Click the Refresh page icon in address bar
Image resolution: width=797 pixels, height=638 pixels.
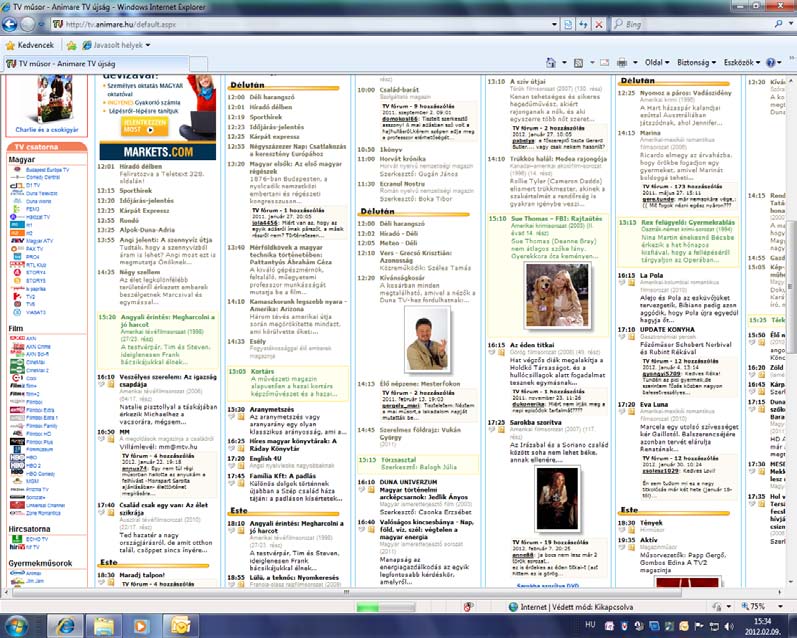(x=584, y=24)
